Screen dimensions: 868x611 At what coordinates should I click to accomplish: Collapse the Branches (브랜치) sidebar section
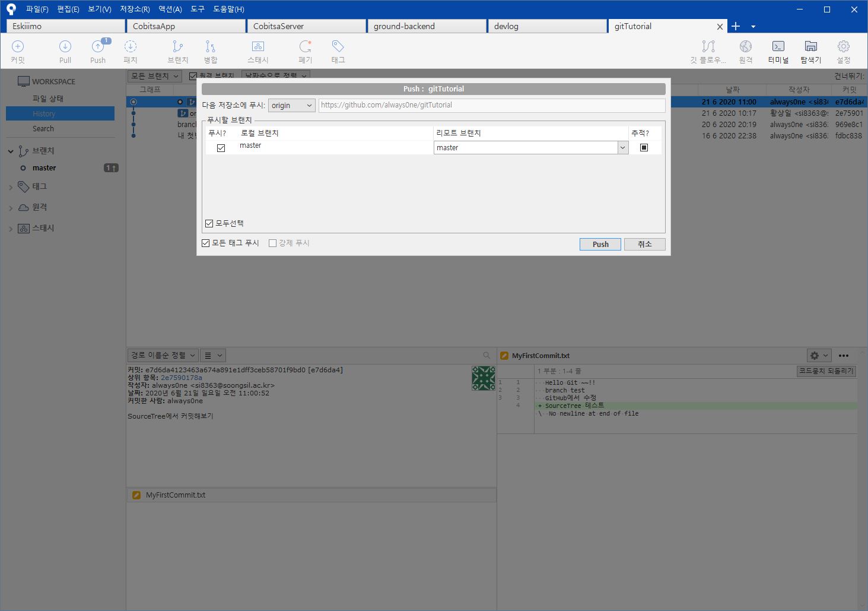coord(11,151)
